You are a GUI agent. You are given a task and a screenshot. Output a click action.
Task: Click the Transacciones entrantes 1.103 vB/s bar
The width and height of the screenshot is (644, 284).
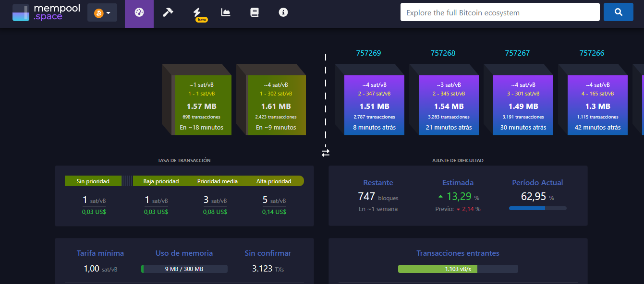point(458,269)
